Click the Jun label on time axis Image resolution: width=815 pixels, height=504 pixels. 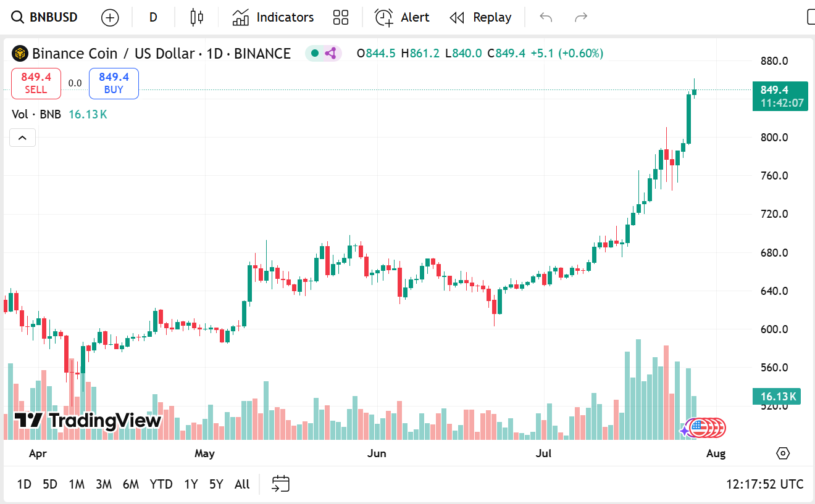(x=377, y=453)
